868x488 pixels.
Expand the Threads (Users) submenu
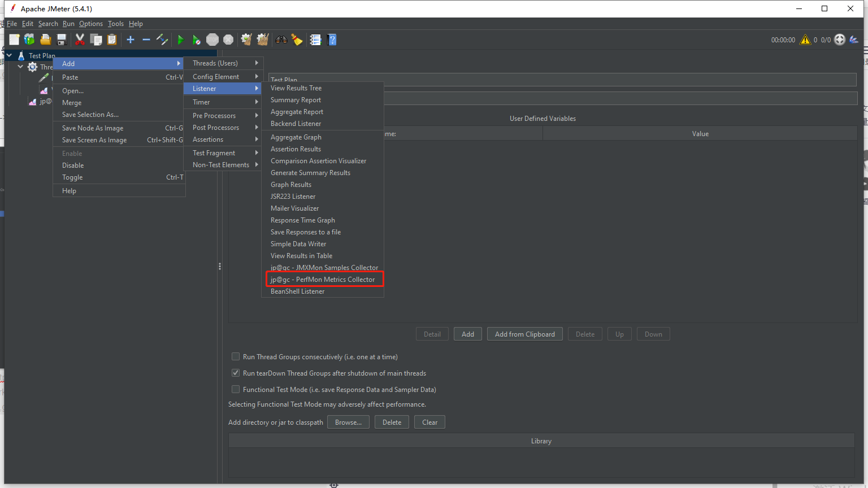pos(224,63)
